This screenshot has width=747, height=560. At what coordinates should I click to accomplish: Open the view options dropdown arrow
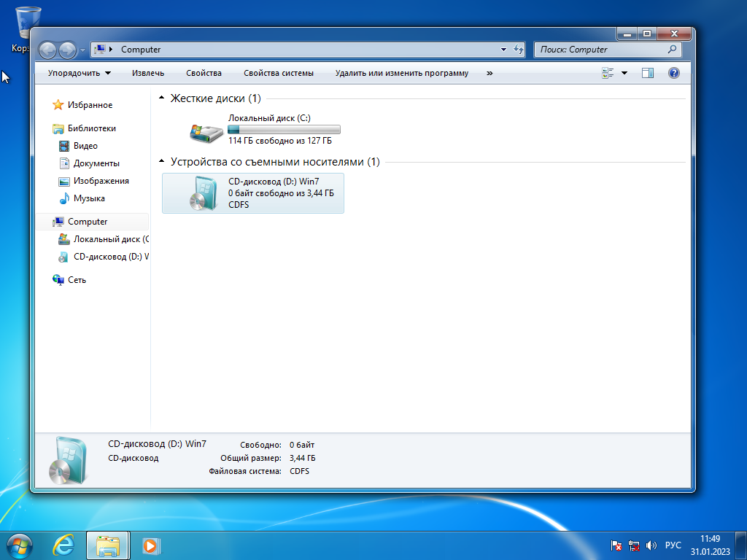click(x=624, y=73)
